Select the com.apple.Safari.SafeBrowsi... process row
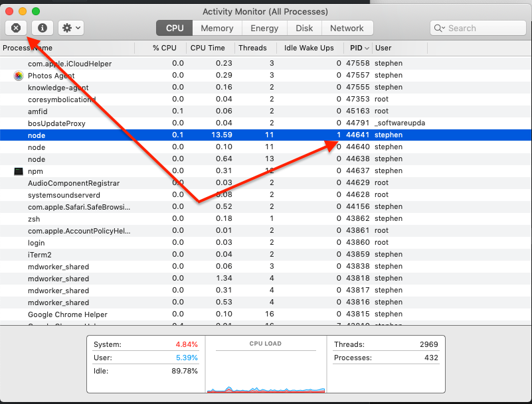 point(266,206)
